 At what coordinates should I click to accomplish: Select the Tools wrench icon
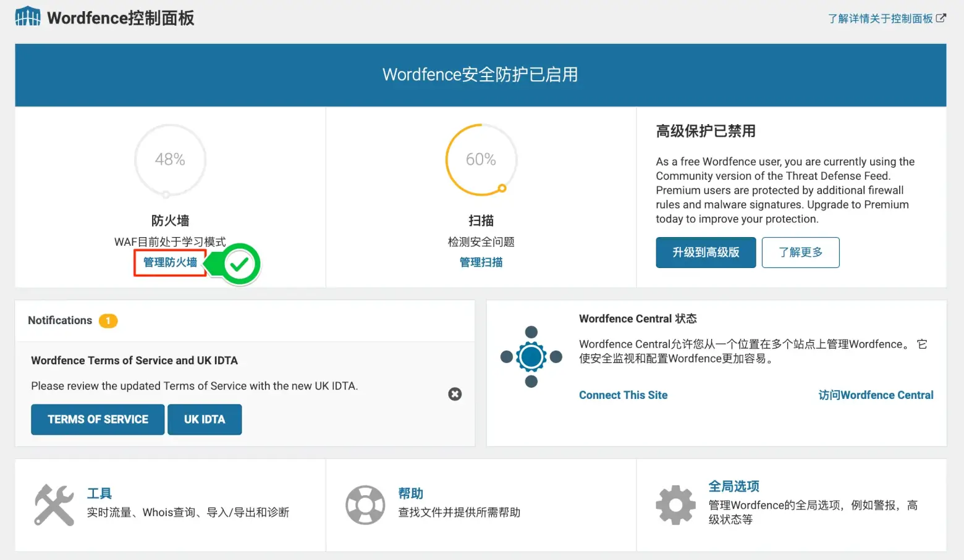click(53, 504)
